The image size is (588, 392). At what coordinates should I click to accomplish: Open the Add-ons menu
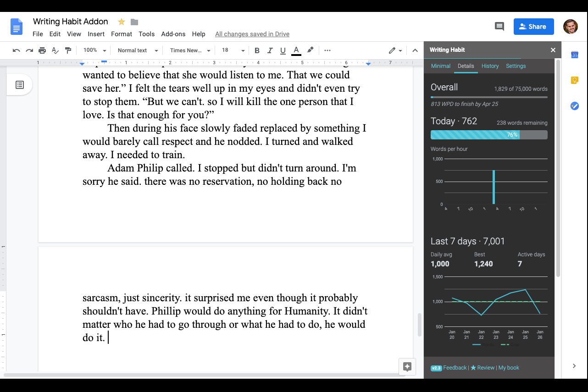[x=173, y=34]
